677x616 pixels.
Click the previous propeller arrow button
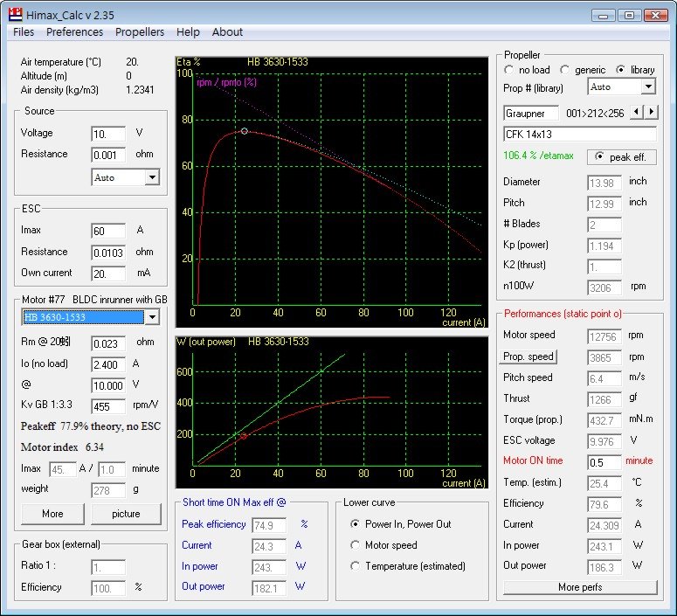coord(636,113)
